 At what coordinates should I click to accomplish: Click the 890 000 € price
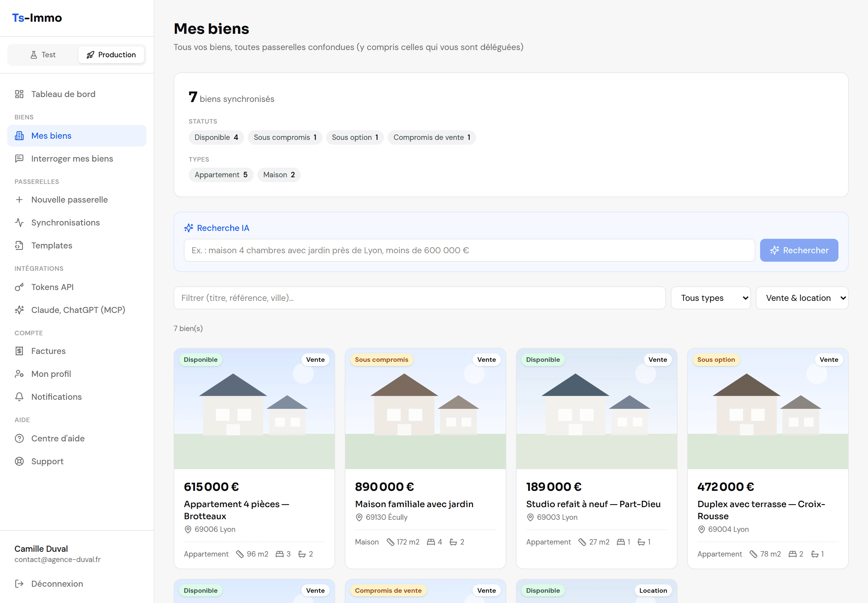pos(384,487)
